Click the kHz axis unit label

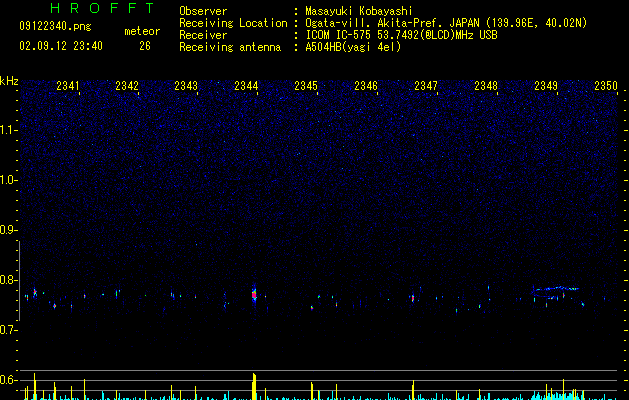(9, 81)
